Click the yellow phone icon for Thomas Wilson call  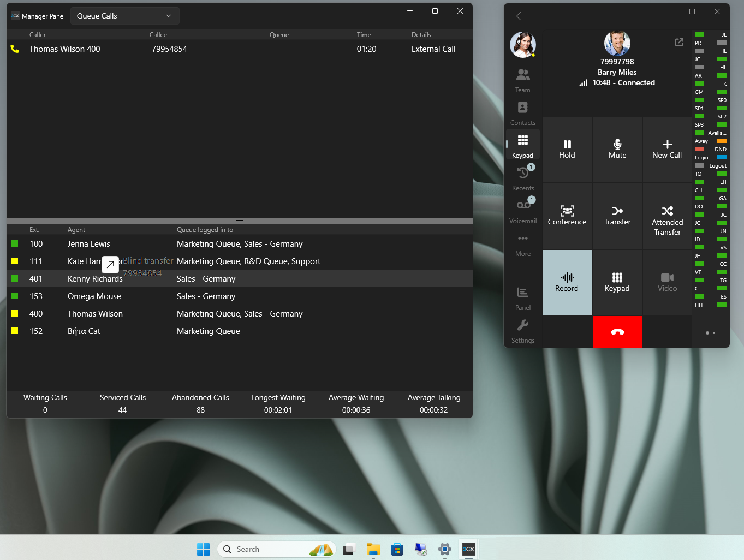15,49
